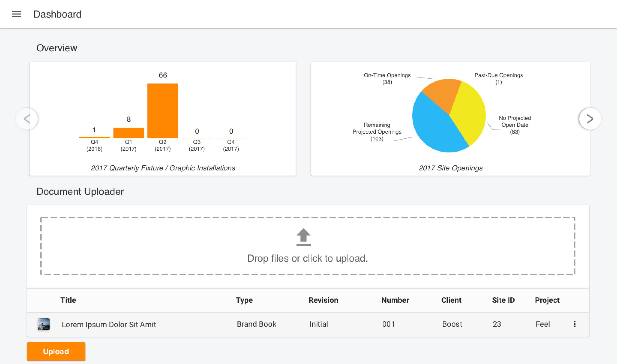
Task: Click the Revision column header
Action: coord(323,300)
